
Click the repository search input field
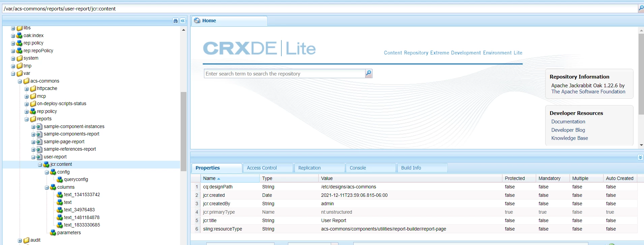pos(285,73)
